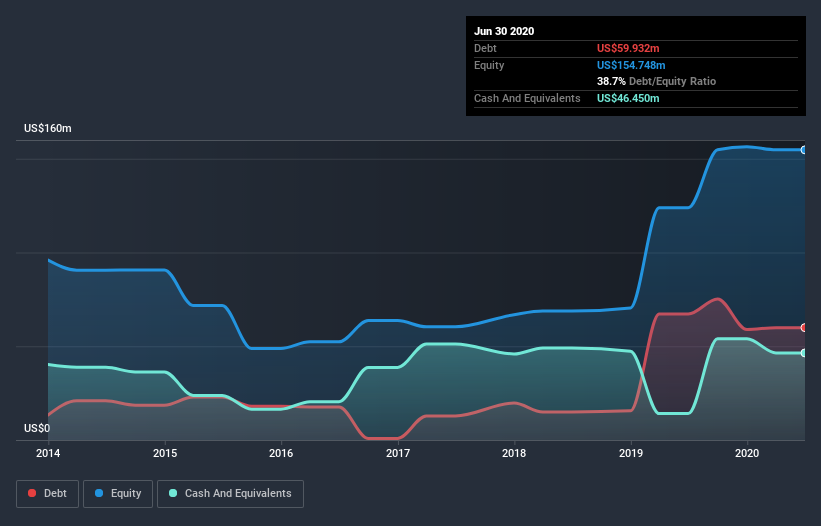821x526 pixels.
Task: Select the 2019 x-axis label
Action: [631, 453]
